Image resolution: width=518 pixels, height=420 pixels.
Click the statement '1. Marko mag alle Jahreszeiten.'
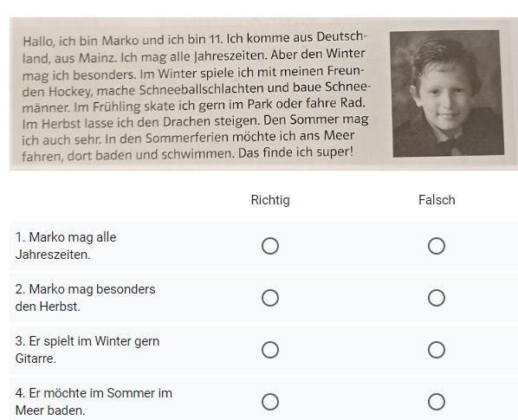[x=66, y=246]
